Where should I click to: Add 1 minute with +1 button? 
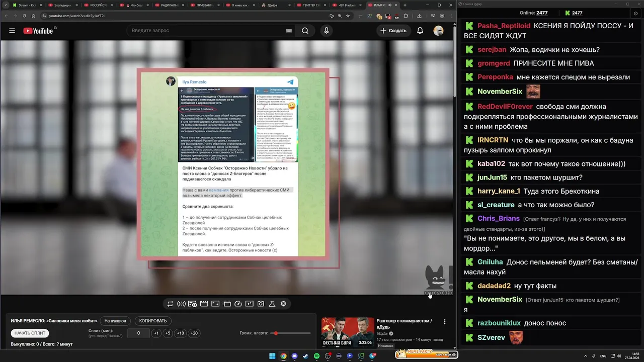pos(156,333)
